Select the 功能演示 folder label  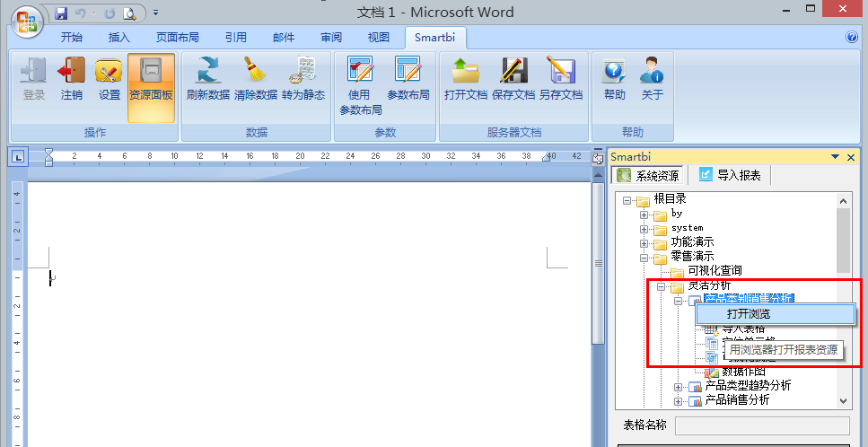(x=693, y=241)
